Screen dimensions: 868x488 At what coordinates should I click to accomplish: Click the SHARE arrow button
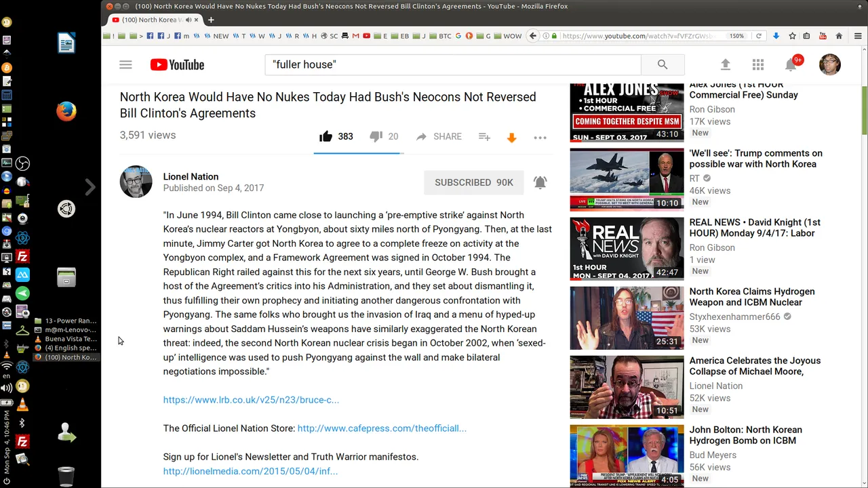point(438,136)
